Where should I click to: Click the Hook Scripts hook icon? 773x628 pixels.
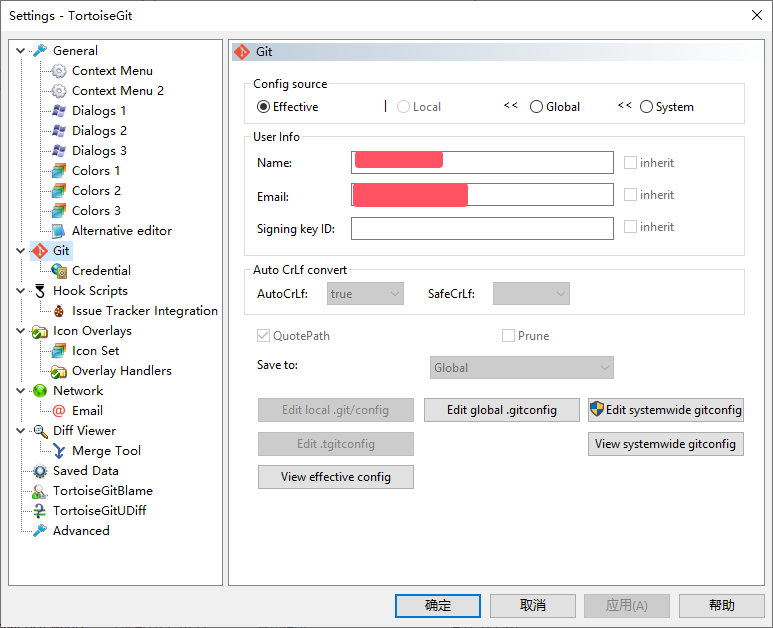[x=40, y=291]
